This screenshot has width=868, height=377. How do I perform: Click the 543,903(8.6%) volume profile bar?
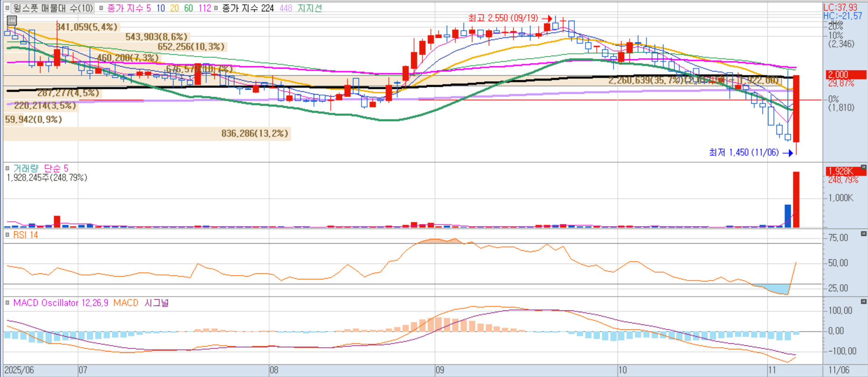coord(97,37)
